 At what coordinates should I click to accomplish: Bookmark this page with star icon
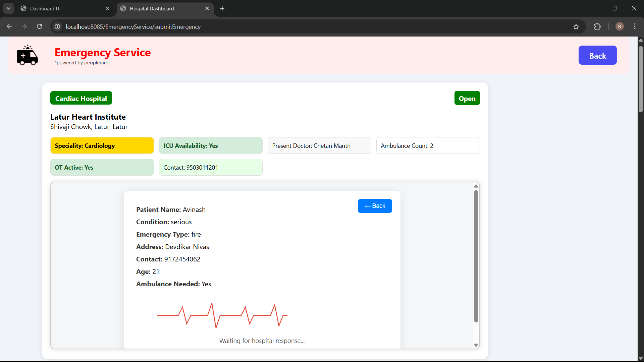tap(576, 27)
